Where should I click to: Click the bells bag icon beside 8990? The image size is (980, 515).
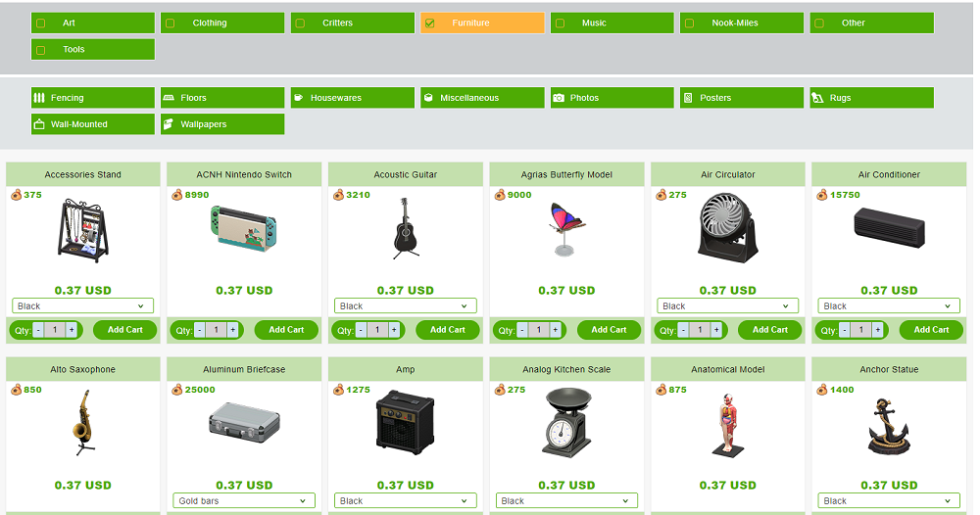pyautogui.click(x=177, y=195)
